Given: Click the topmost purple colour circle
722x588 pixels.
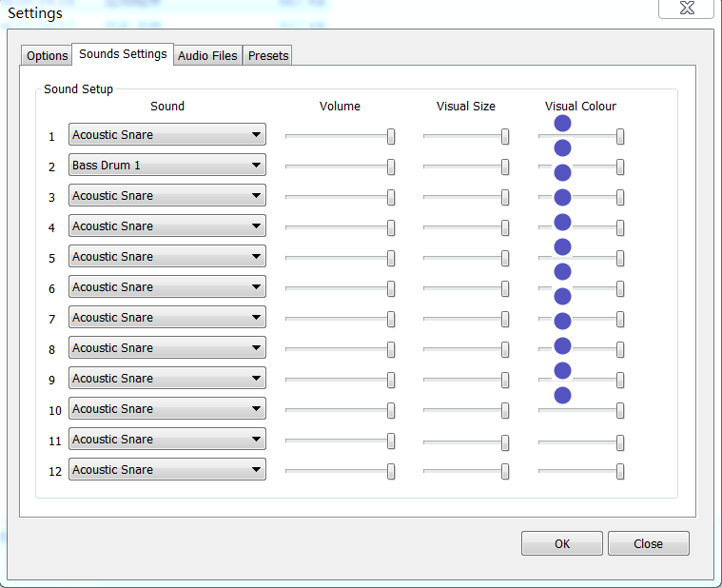Looking at the screenshot, I should (x=562, y=123).
